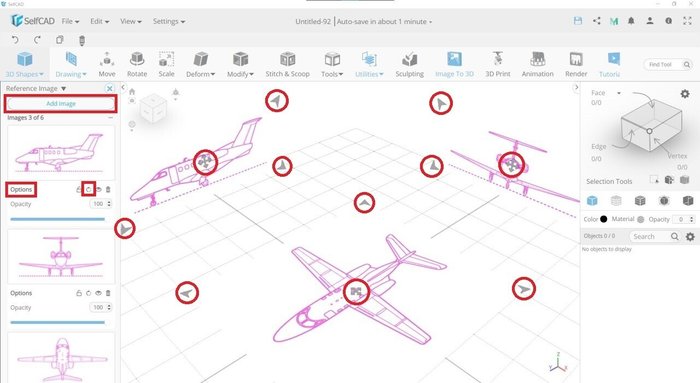Collapse the left panel with chevron
The image size is (700, 383).
pos(124,87)
